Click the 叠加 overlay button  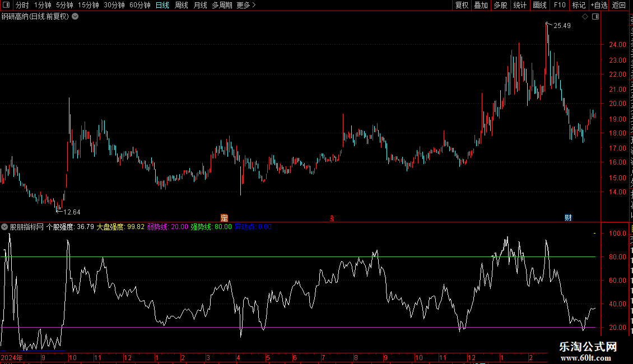481,5
